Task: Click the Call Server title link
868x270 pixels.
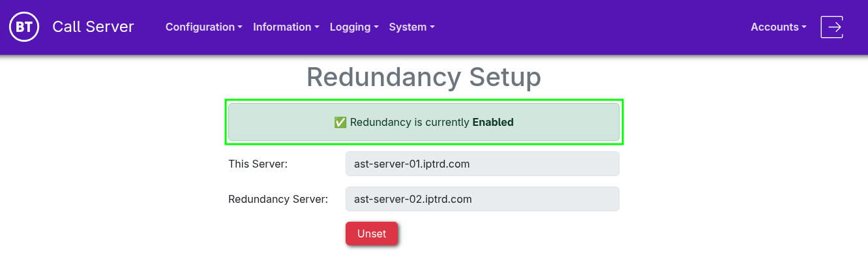Action: coord(93,27)
